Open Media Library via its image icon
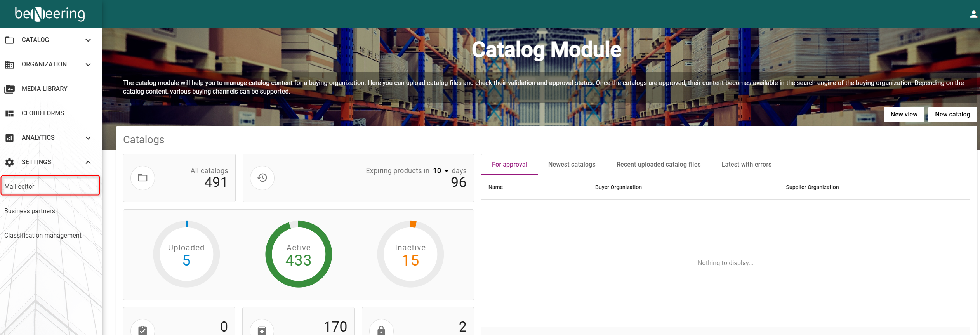This screenshot has height=335, width=980. click(x=10, y=89)
